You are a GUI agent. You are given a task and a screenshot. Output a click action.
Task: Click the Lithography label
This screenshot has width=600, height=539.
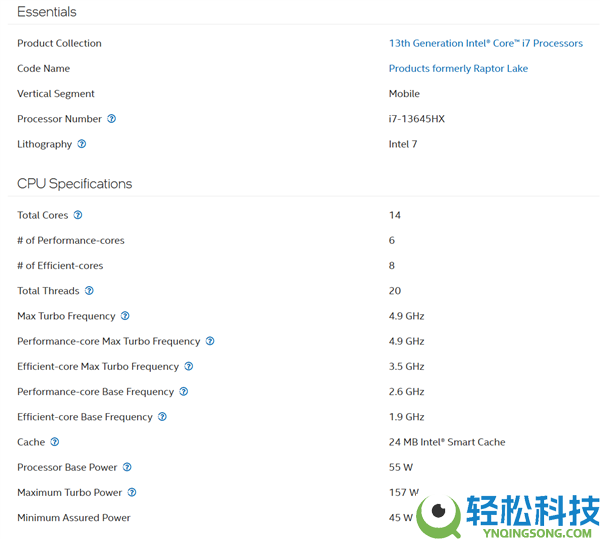pyautogui.click(x=44, y=144)
